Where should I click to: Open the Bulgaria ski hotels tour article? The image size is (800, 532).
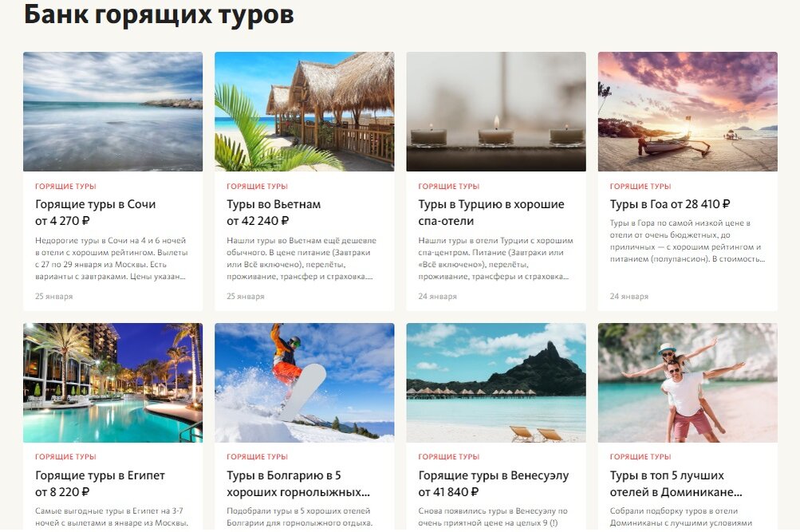tap(297, 482)
